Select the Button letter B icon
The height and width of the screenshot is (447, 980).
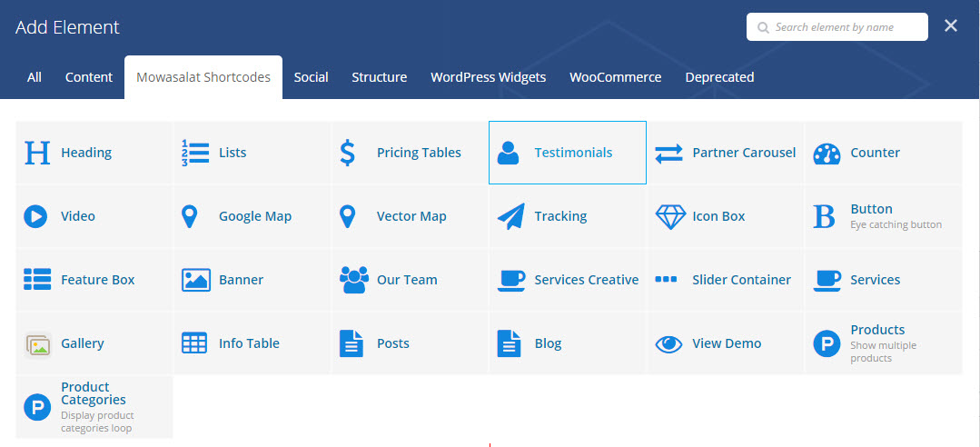(x=825, y=216)
